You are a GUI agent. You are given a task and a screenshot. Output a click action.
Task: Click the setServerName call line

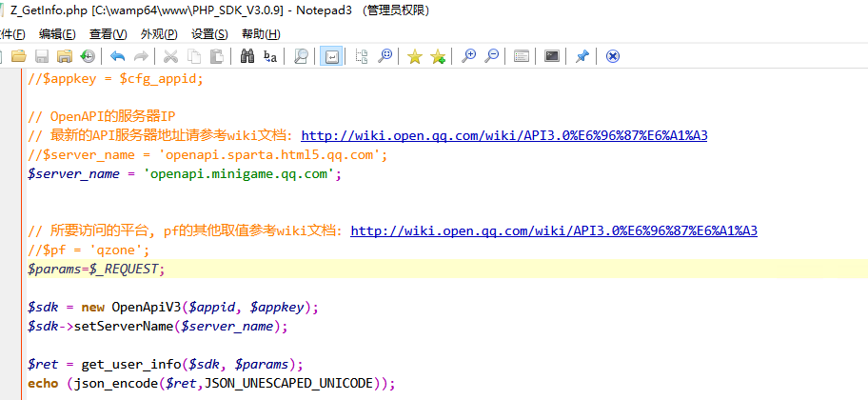[158, 327]
